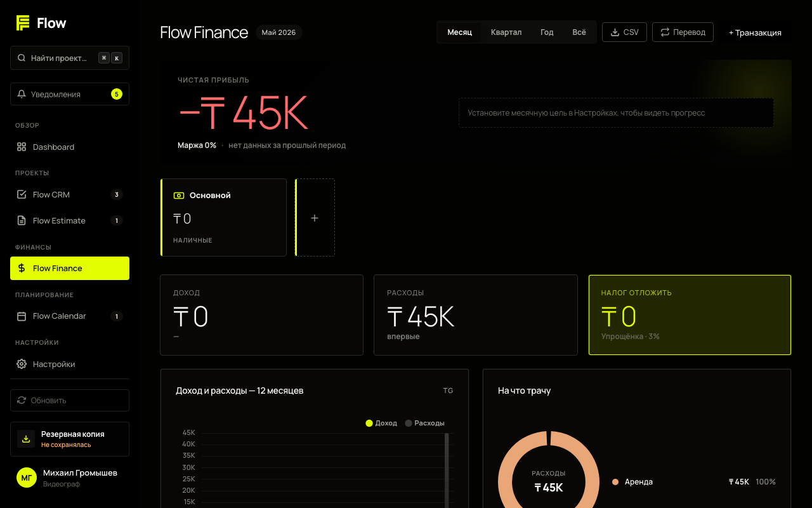Switch to the Квартал period tab
The image size is (812, 508).
506,32
